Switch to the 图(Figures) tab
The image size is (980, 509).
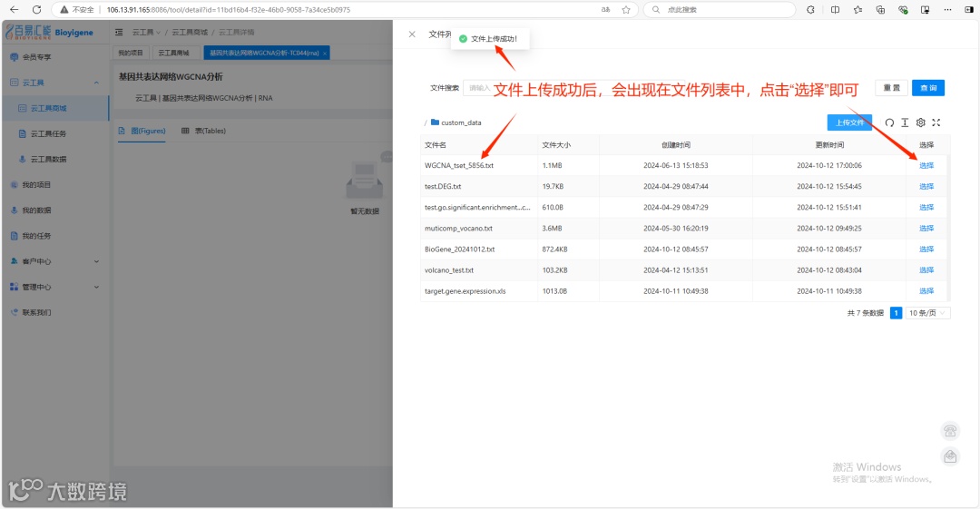(x=142, y=131)
